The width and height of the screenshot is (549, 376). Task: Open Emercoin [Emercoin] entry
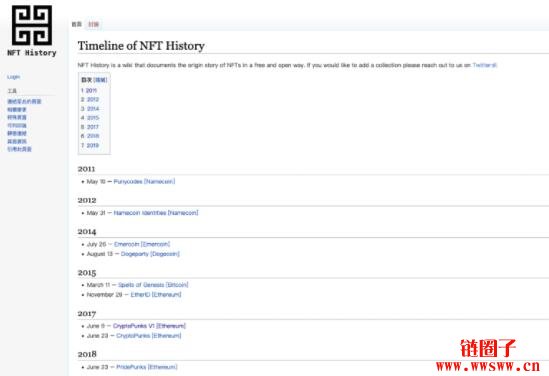point(142,244)
